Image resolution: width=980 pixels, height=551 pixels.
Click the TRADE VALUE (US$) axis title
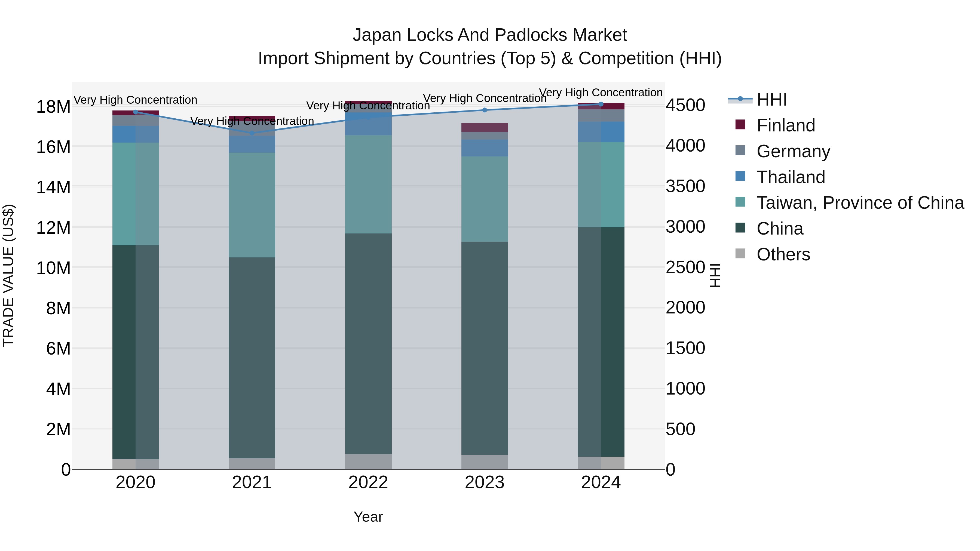[8, 275]
